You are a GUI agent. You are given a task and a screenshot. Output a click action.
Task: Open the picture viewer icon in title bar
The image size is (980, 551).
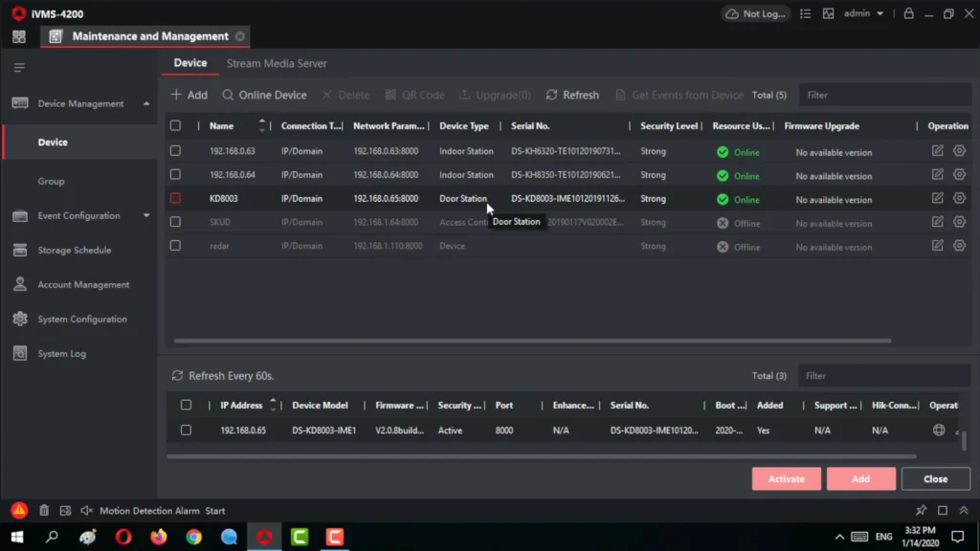828,13
